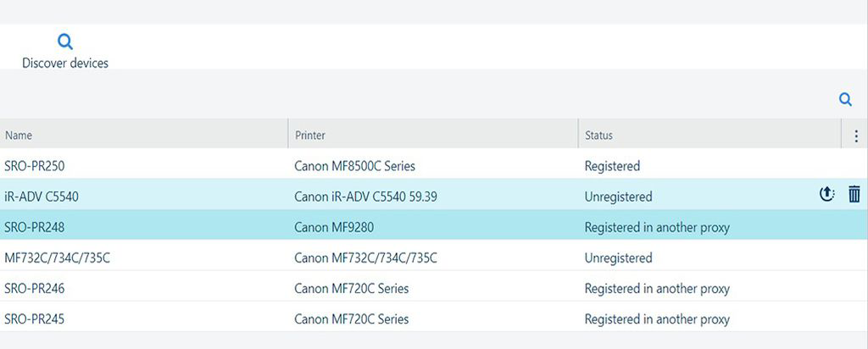Image resolution: width=868 pixels, height=349 pixels.
Task: Select the SRO-PR246 device row
Action: coord(35,288)
